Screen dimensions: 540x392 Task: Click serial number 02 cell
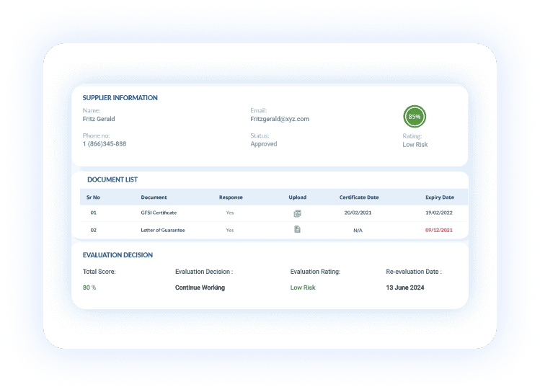tap(93, 230)
